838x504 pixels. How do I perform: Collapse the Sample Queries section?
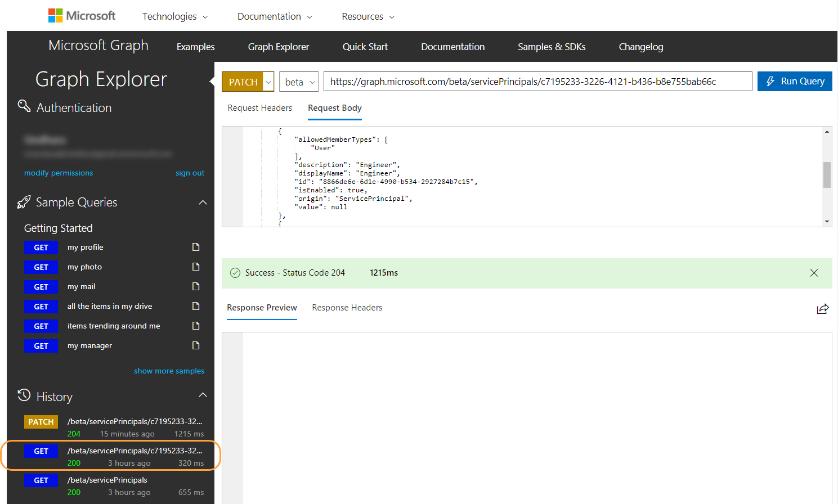pos(203,202)
